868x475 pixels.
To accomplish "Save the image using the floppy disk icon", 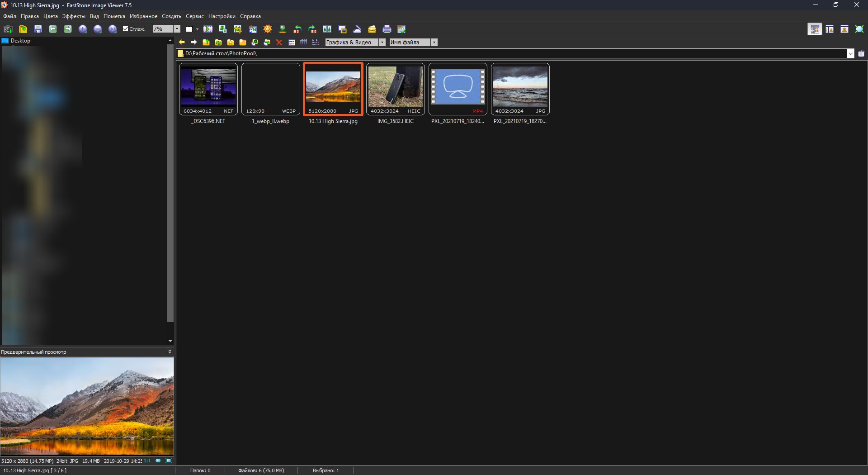I will click(x=38, y=29).
